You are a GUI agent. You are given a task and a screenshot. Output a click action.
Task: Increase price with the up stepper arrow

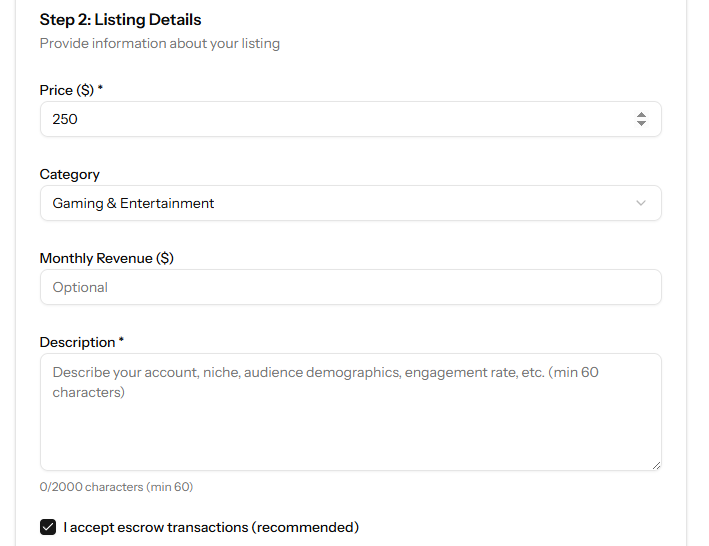click(641, 115)
